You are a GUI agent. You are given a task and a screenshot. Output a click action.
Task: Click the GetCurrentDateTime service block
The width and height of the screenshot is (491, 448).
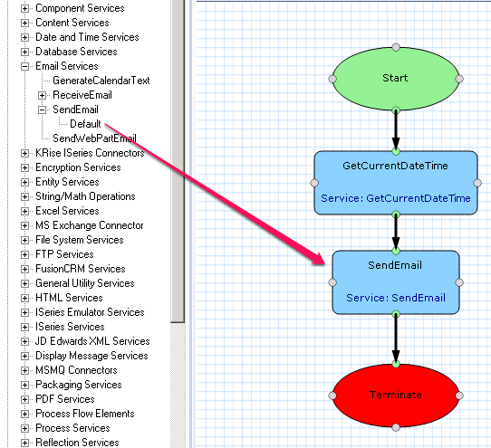tap(396, 183)
